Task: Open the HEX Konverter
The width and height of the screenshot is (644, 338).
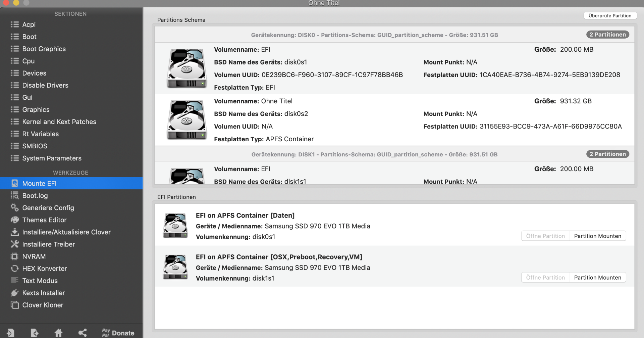Action: coord(71,269)
